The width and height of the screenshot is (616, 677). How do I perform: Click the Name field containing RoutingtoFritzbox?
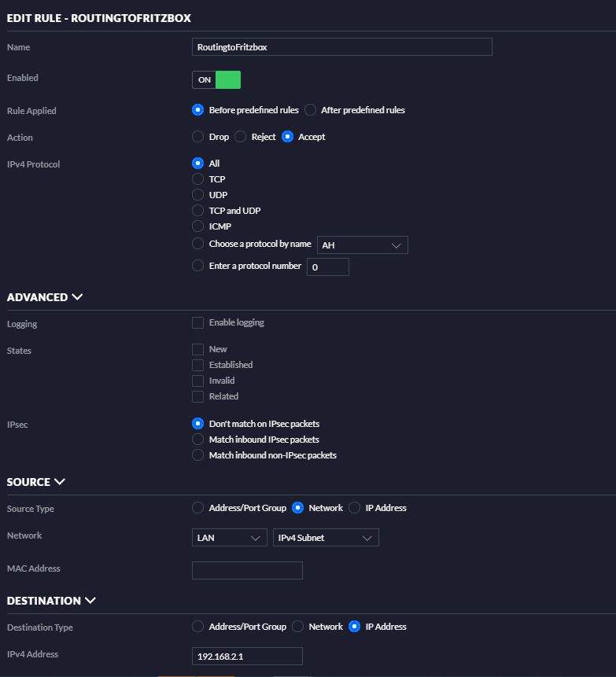click(341, 46)
